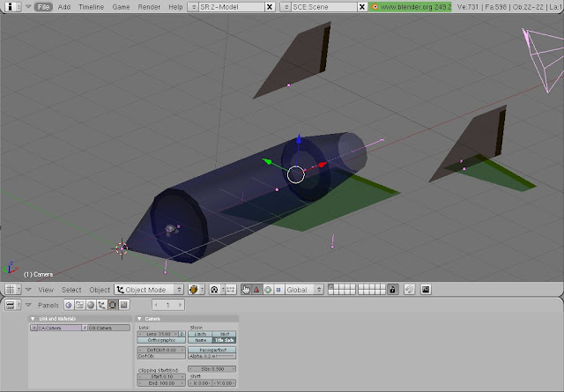The image size is (564, 392).
Task: Adjust the Alpha slider in Camera panel
Action: (212, 355)
